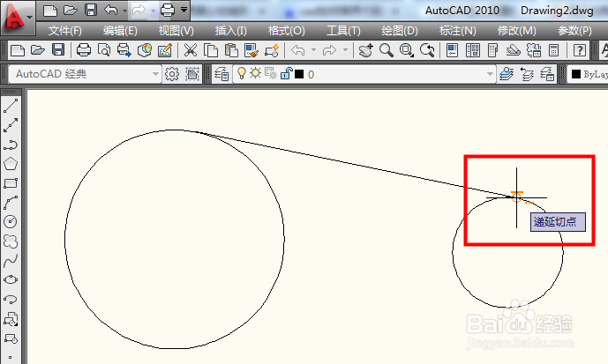Open the Properties palette icon
608x364 pixels.
[453, 50]
